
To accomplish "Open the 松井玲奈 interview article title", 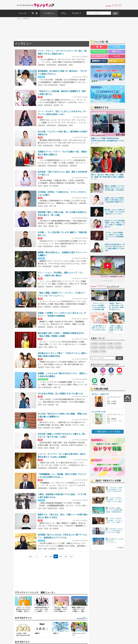I will point(62,173).
